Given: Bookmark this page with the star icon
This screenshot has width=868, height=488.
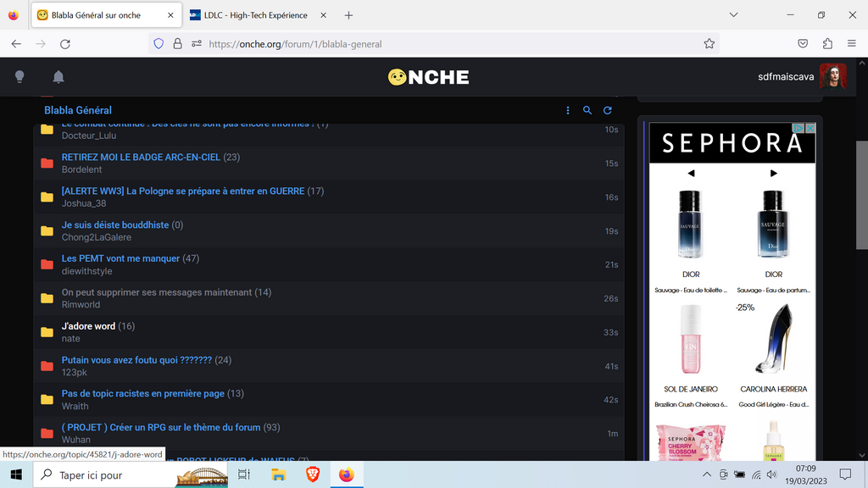Looking at the screenshot, I should [709, 44].
